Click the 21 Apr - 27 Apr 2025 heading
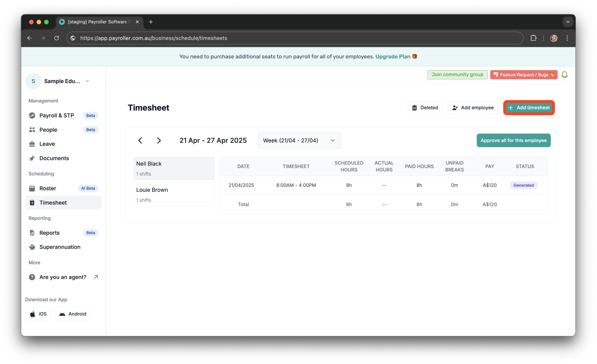The width and height of the screenshot is (597, 364). 213,140
